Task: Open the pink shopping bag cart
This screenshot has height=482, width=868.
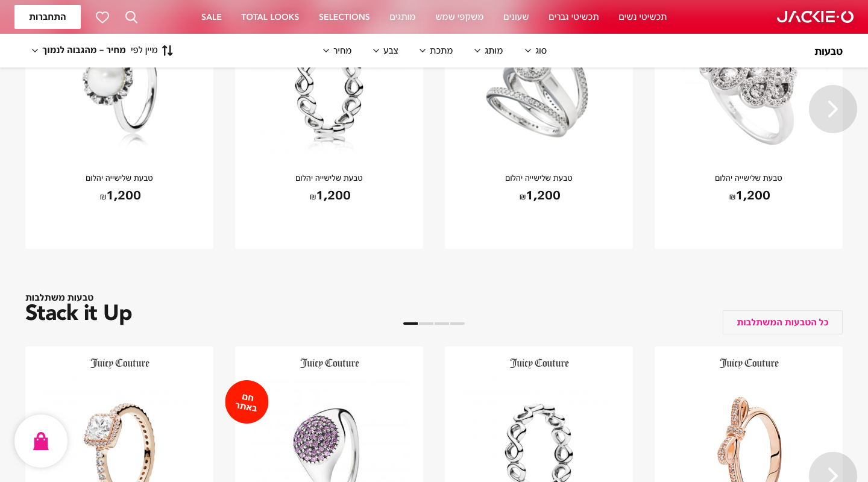Action: [41, 441]
